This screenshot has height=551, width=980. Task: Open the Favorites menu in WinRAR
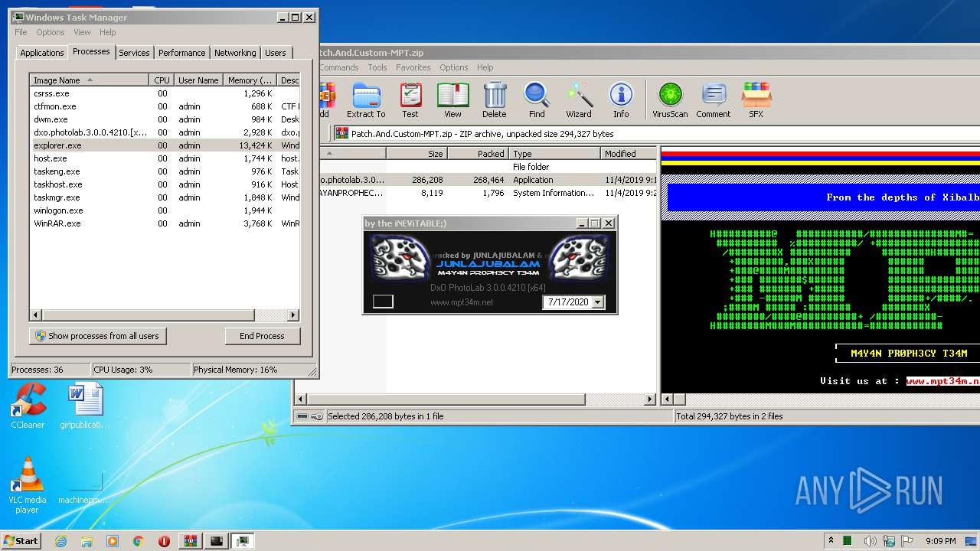tap(413, 67)
